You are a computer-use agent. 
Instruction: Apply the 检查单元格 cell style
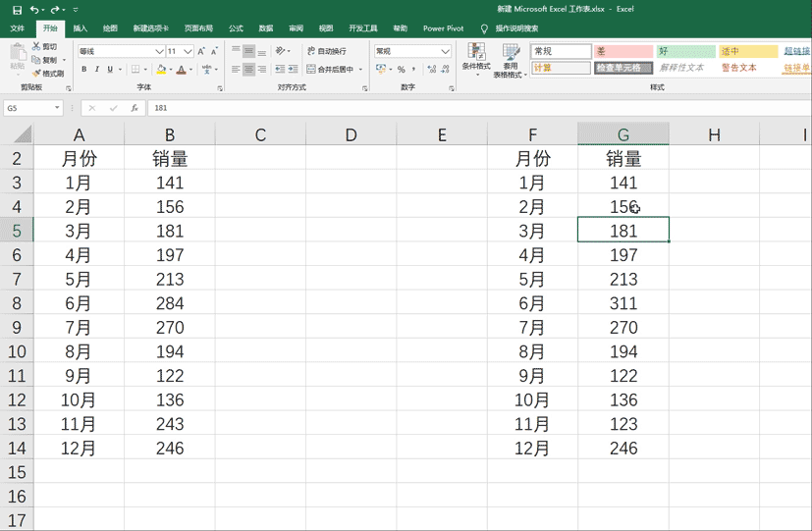pos(623,68)
